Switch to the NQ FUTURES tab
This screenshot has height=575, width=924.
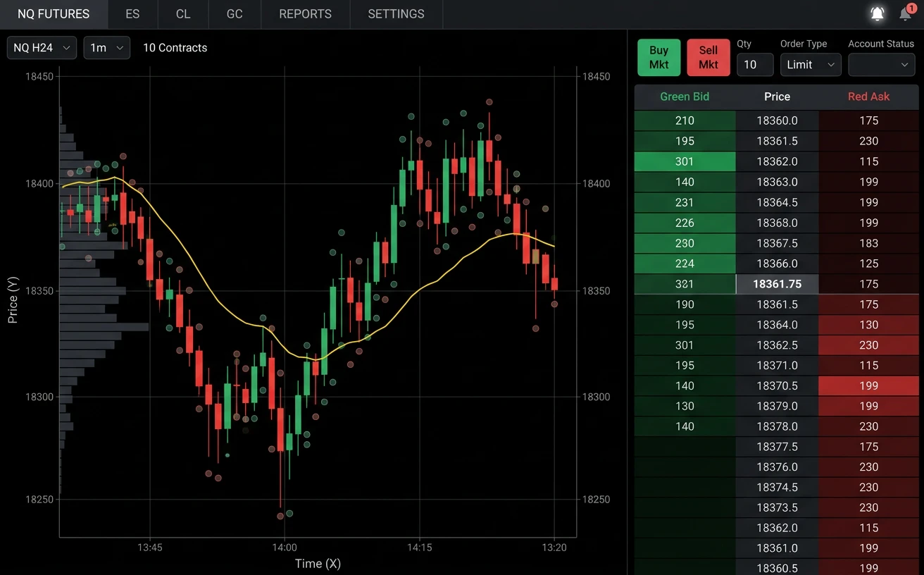click(x=54, y=14)
